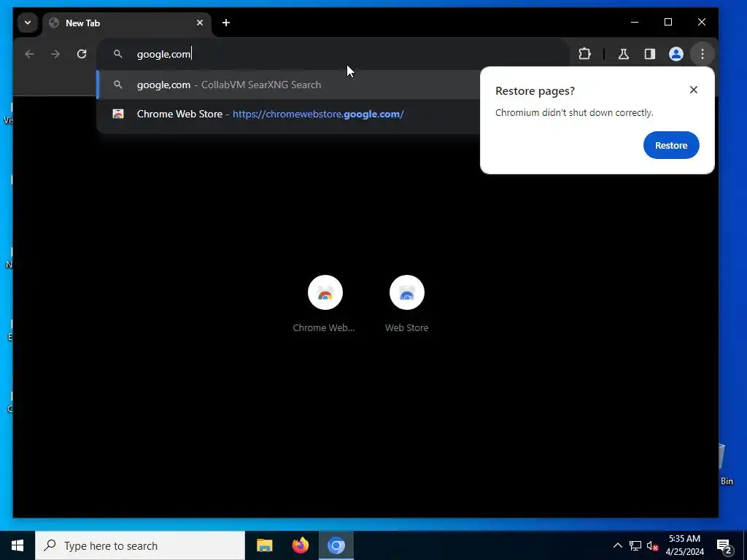Open a new tab with plus button
Image resolution: width=747 pixels, height=560 pixels.
(226, 23)
